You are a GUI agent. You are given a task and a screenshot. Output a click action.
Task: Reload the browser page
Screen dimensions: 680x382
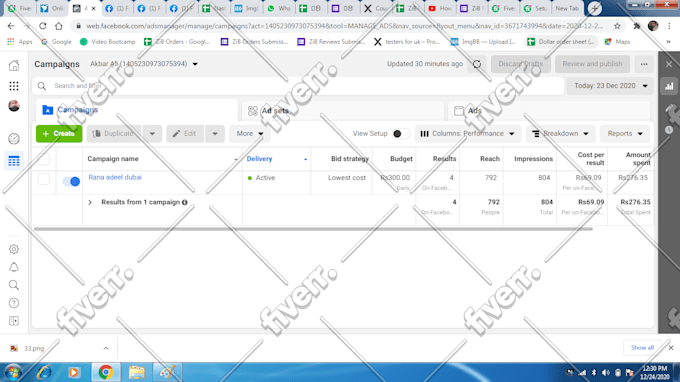pos(42,26)
